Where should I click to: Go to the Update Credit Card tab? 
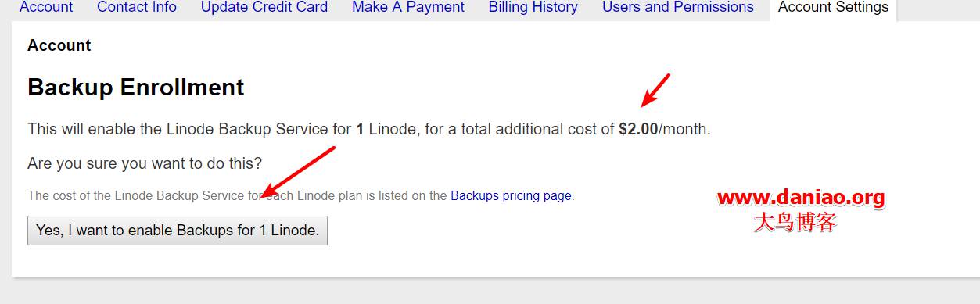(x=264, y=7)
